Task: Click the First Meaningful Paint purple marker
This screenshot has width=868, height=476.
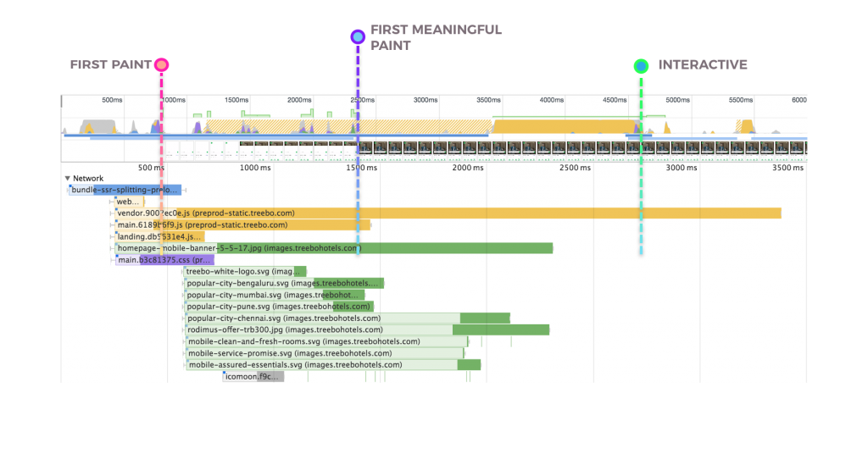Action: 358,36
